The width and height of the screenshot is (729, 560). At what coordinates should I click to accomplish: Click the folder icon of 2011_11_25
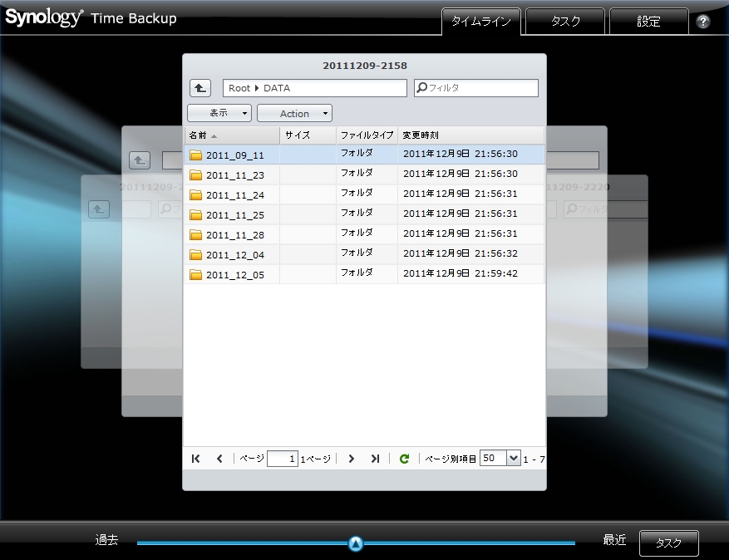[x=196, y=214]
